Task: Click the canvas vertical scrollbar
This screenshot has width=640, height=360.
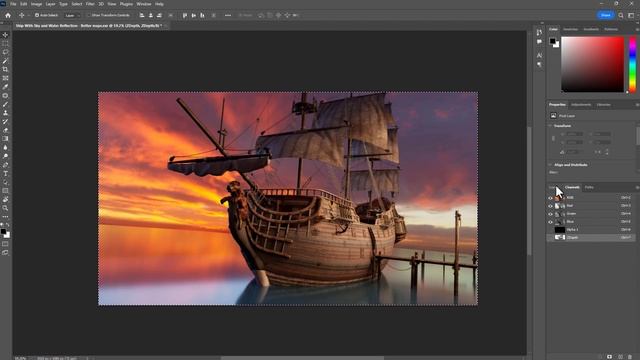Action: (x=529, y=192)
